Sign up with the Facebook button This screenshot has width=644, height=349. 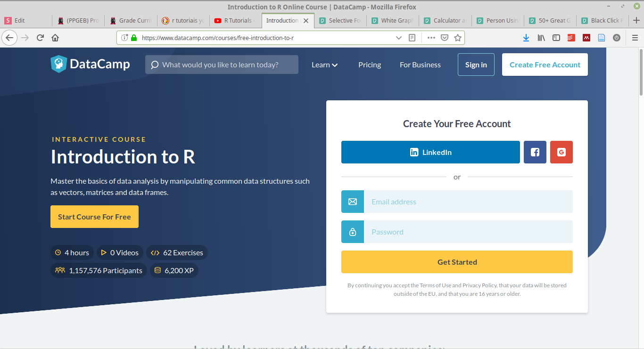coord(535,152)
